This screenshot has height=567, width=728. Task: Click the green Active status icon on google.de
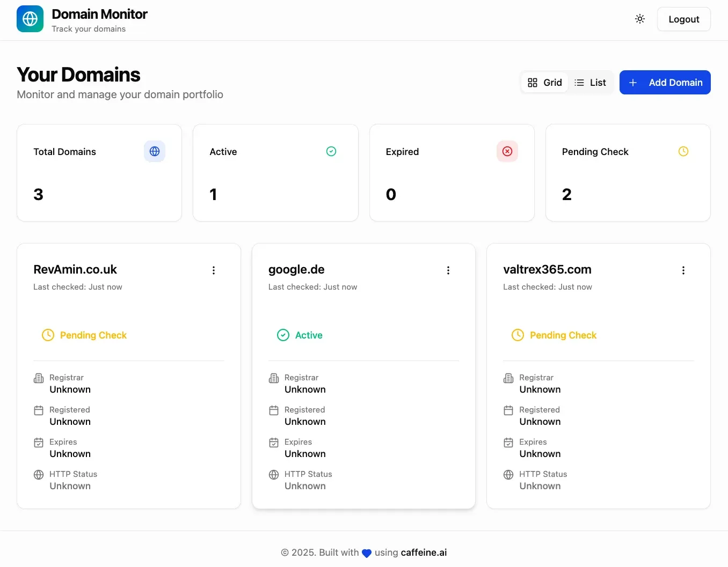pos(283,335)
